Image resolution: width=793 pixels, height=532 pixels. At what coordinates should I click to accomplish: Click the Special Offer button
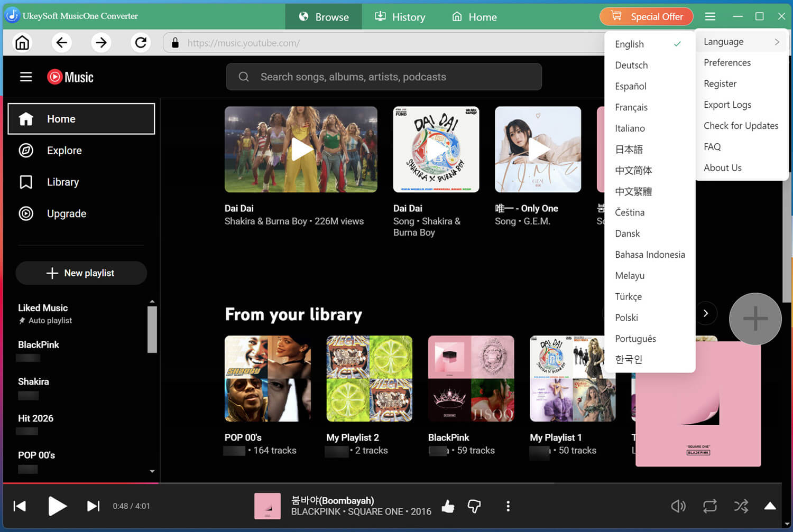(647, 16)
